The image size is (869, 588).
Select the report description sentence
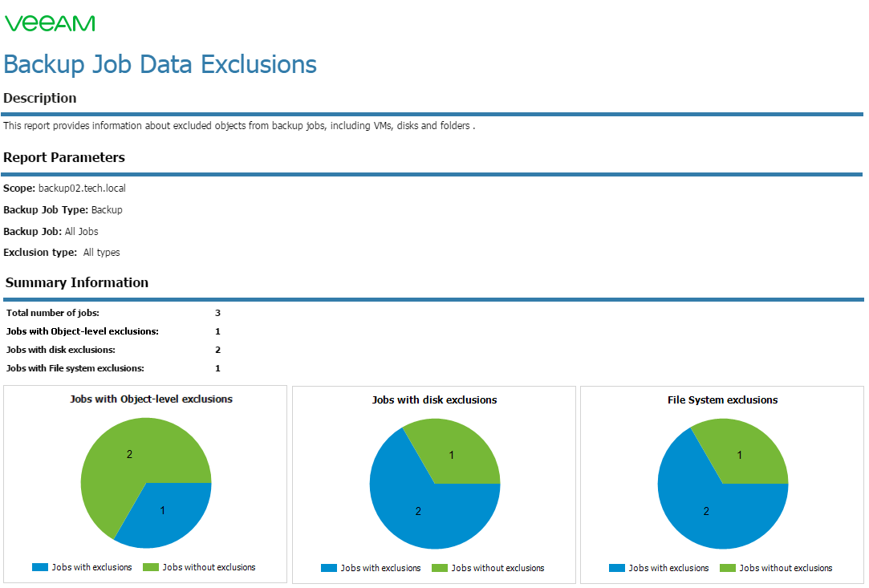pos(239,126)
